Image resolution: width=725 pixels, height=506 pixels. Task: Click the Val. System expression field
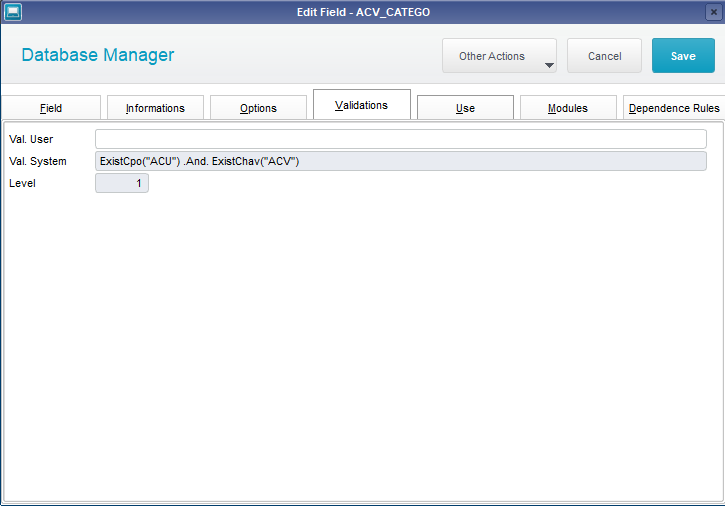coord(401,161)
